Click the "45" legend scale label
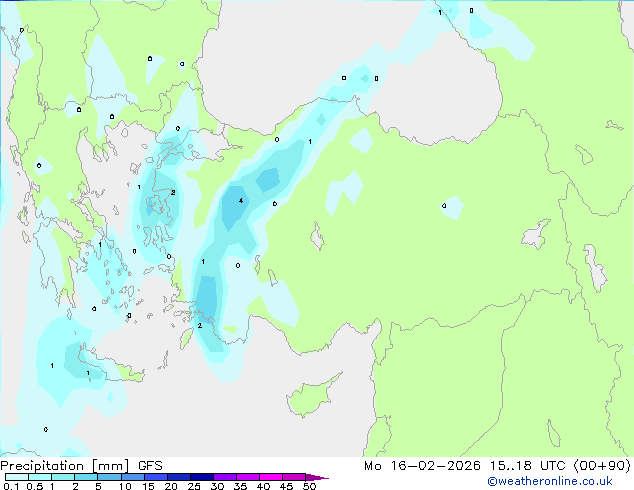Image resolution: width=634 pixels, height=490 pixels. coord(286,486)
